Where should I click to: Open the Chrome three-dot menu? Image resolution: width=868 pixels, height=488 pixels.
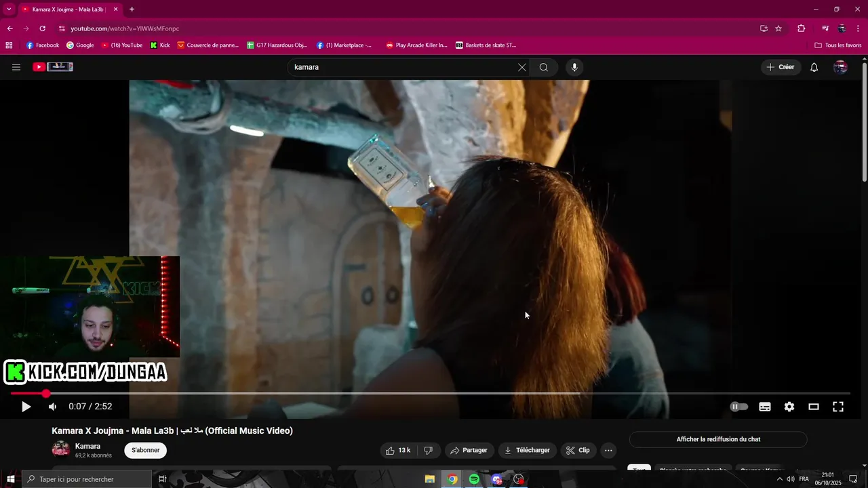point(859,28)
